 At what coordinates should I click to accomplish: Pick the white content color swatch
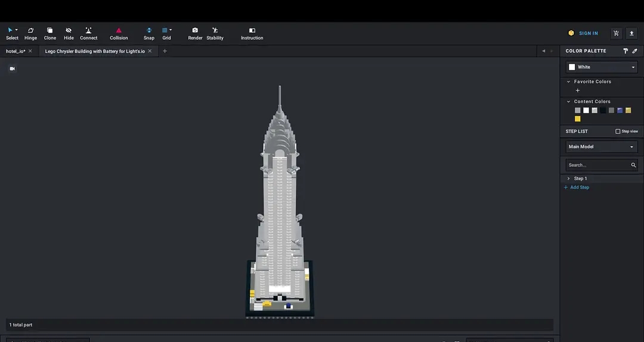tap(586, 110)
